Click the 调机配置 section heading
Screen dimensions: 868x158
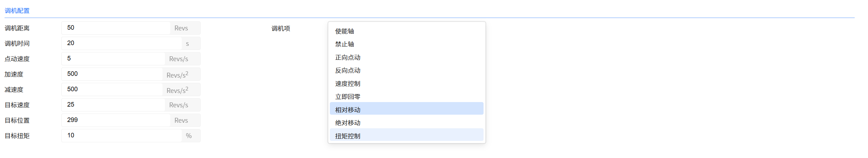pos(17,11)
